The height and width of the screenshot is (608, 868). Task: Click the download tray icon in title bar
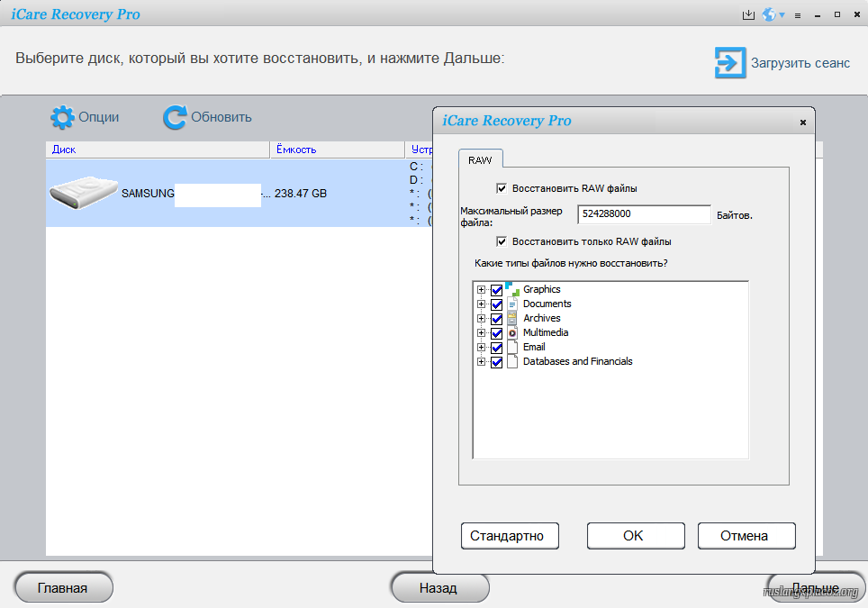coord(747,15)
